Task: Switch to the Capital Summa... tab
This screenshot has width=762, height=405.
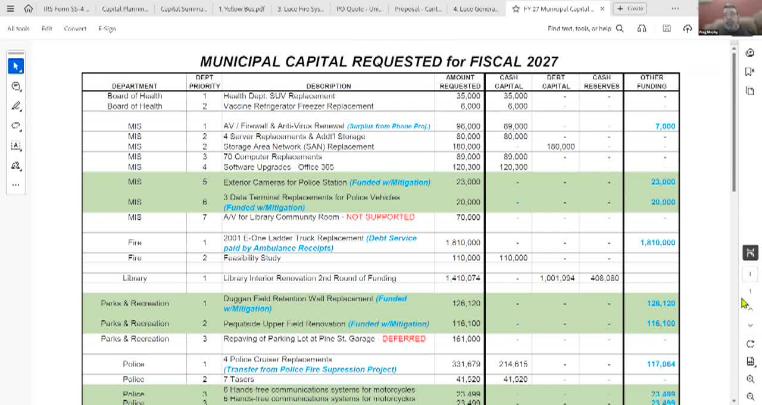Action: [x=184, y=8]
